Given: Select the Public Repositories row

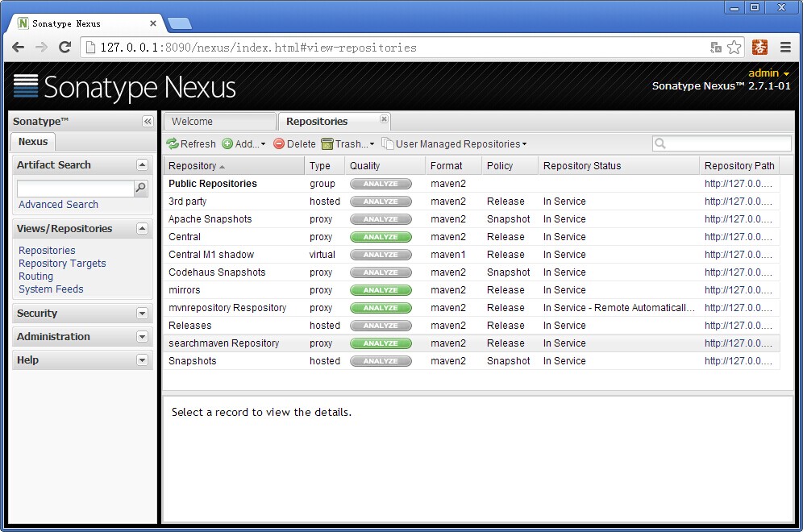Looking at the screenshot, I should tap(472, 184).
